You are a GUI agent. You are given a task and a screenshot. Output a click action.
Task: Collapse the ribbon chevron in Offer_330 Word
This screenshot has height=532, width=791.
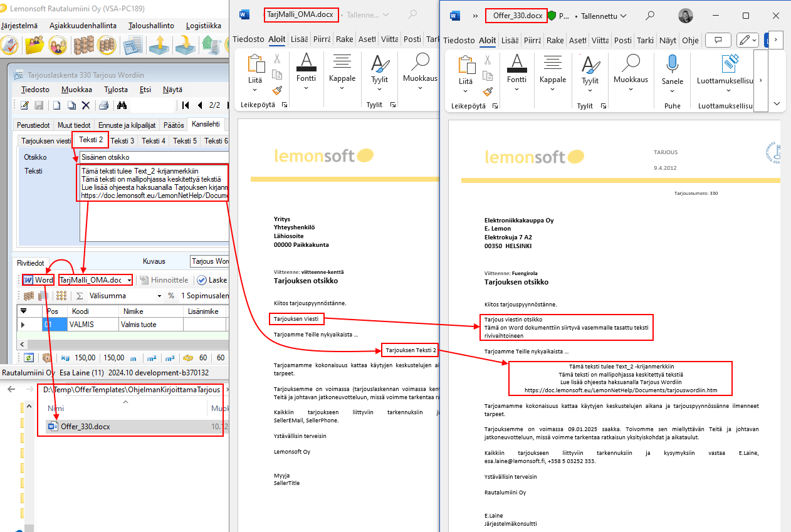[x=778, y=103]
